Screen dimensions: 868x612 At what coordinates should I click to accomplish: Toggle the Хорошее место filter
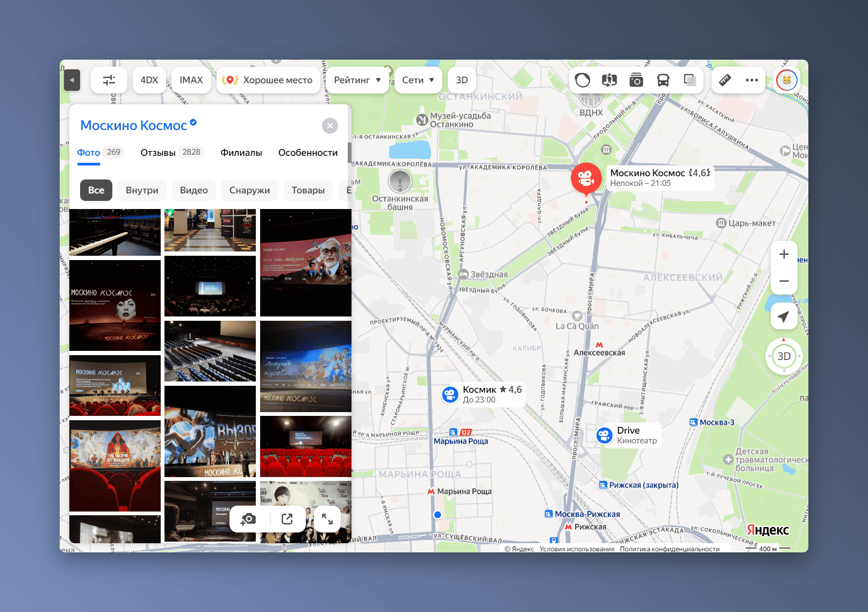point(268,80)
